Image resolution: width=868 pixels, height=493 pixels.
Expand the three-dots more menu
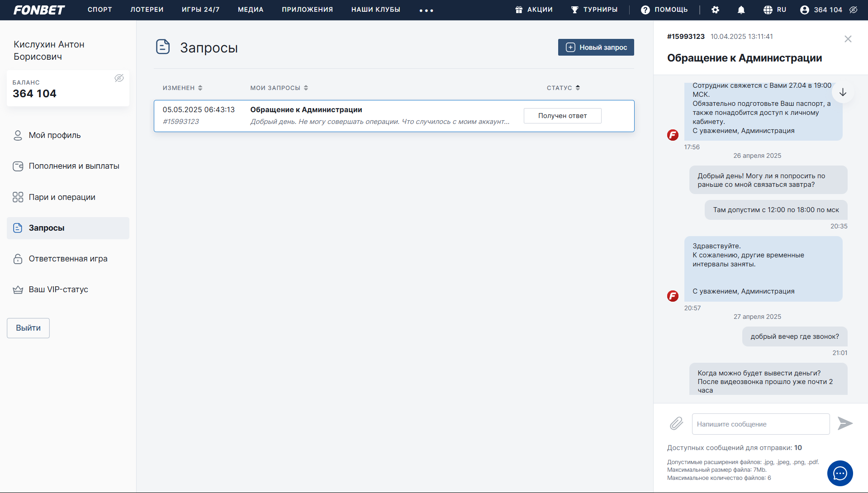pos(426,10)
